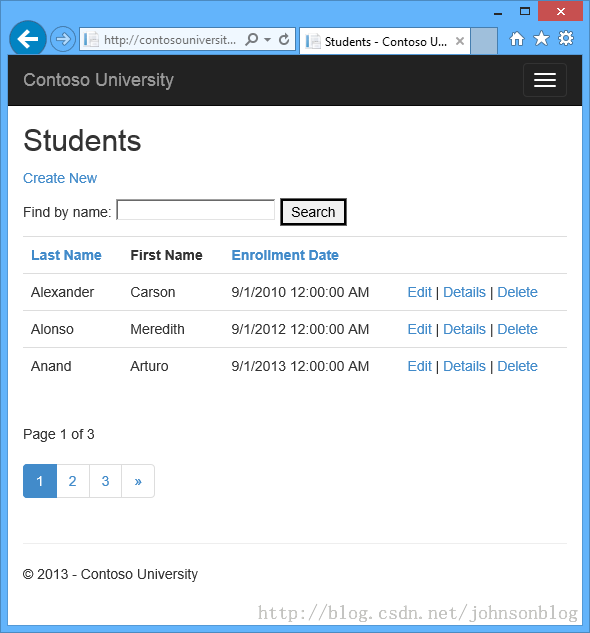Image resolution: width=590 pixels, height=633 pixels.
Task: Close the Students - Contoso tab
Action: point(460,41)
